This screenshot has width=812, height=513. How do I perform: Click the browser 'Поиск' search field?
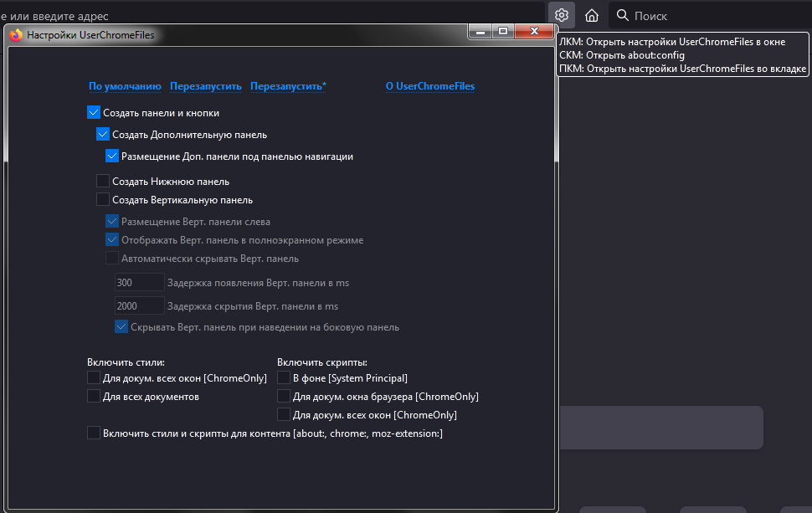[710, 16]
